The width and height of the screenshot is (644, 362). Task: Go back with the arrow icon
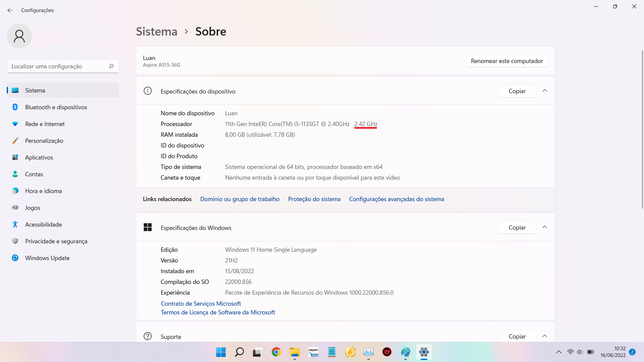(10, 10)
